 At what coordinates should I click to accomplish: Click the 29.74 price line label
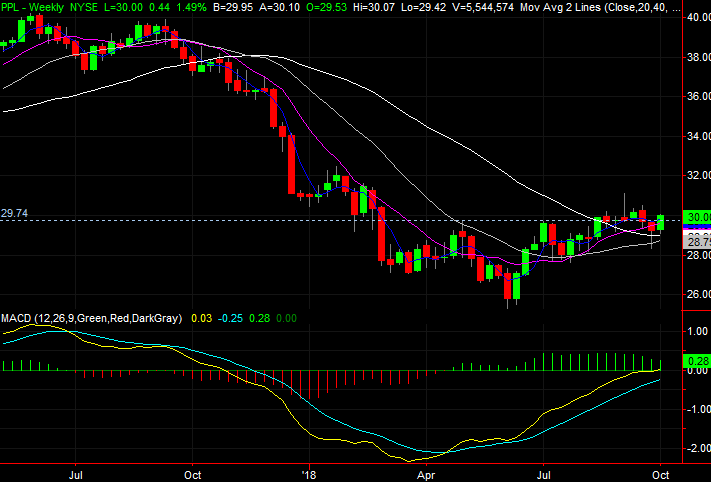pyautogui.click(x=14, y=213)
